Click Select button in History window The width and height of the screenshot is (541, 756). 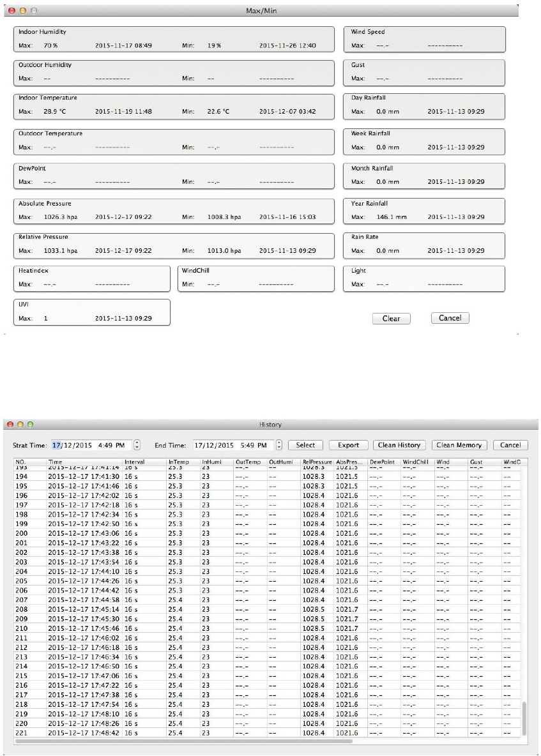305,445
